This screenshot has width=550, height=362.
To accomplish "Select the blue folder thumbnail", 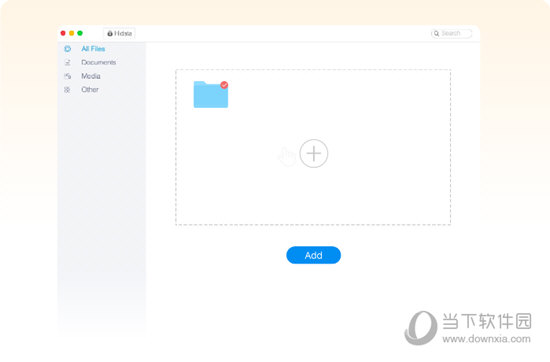I will click(x=211, y=94).
